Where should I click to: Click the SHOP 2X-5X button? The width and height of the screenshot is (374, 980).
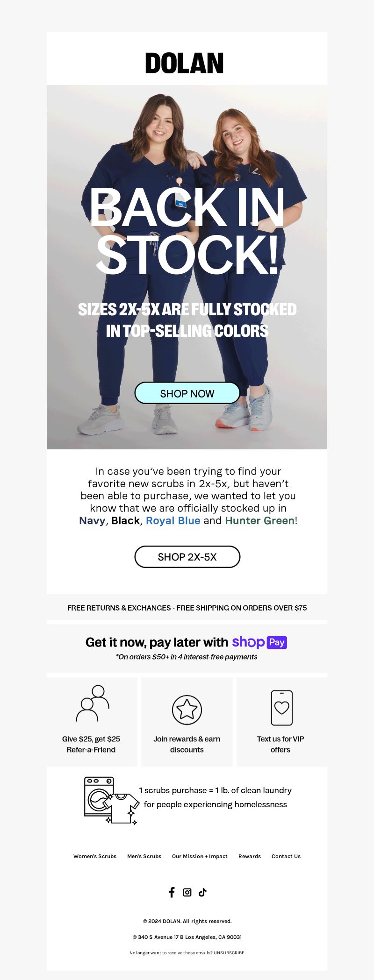[187, 557]
